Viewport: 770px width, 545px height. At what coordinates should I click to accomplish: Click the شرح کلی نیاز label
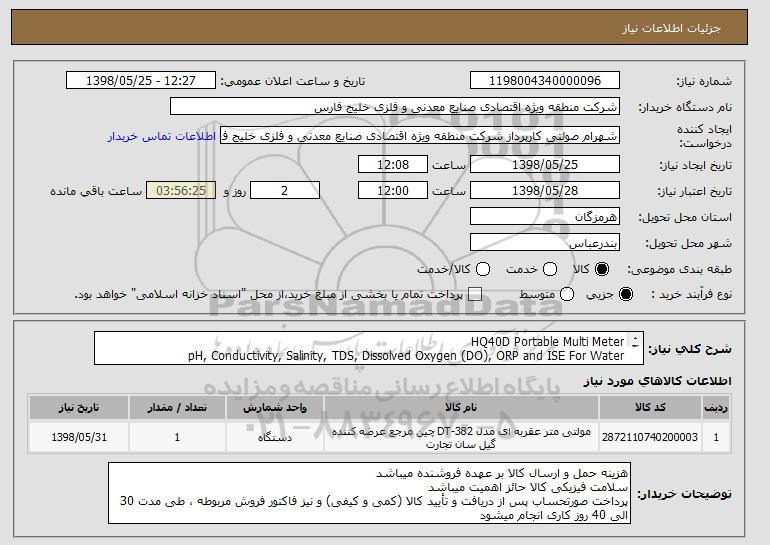pyautogui.click(x=690, y=349)
